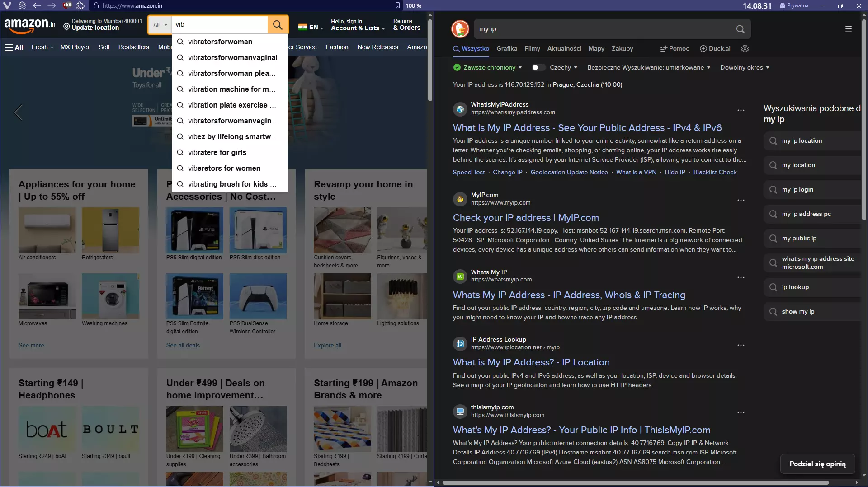The image size is (868, 487).
Task: Open DuckDuckGo settings gear icon
Action: pyautogui.click(x=745, y=49)
